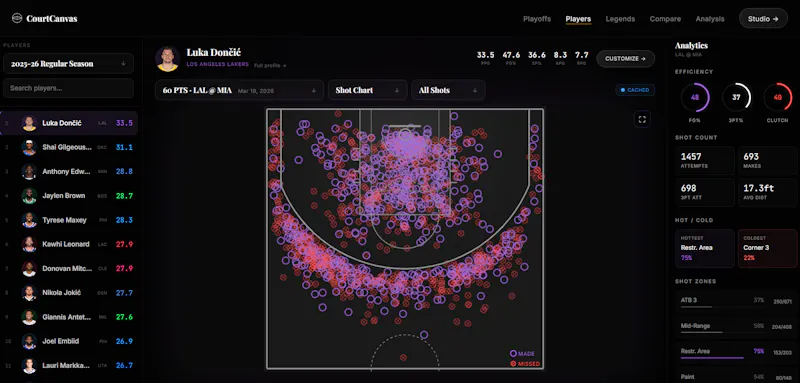Click Nikola Jokić's avatar thumbnail
This screenshot has width=800, height=383.
[x=29, y=293]
